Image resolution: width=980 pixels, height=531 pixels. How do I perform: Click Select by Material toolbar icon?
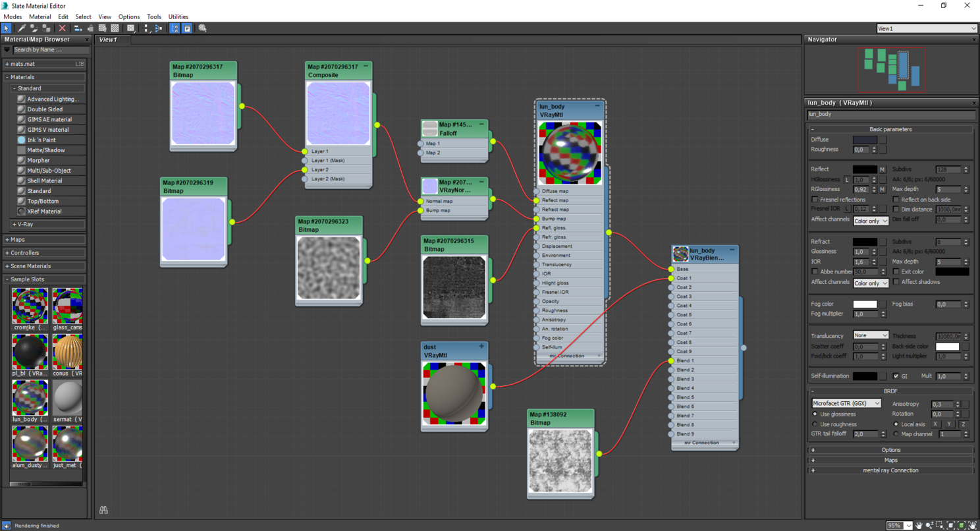(203, 28)
